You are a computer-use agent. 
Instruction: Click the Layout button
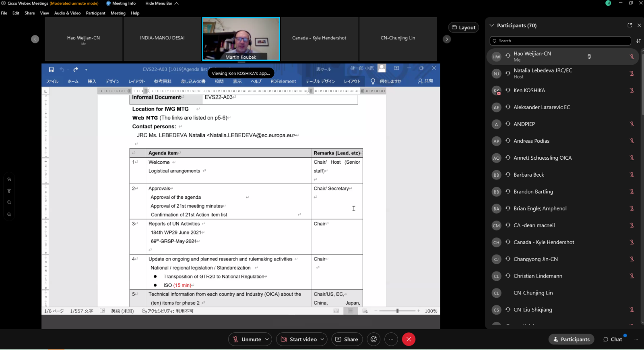(x=463, y=27)
